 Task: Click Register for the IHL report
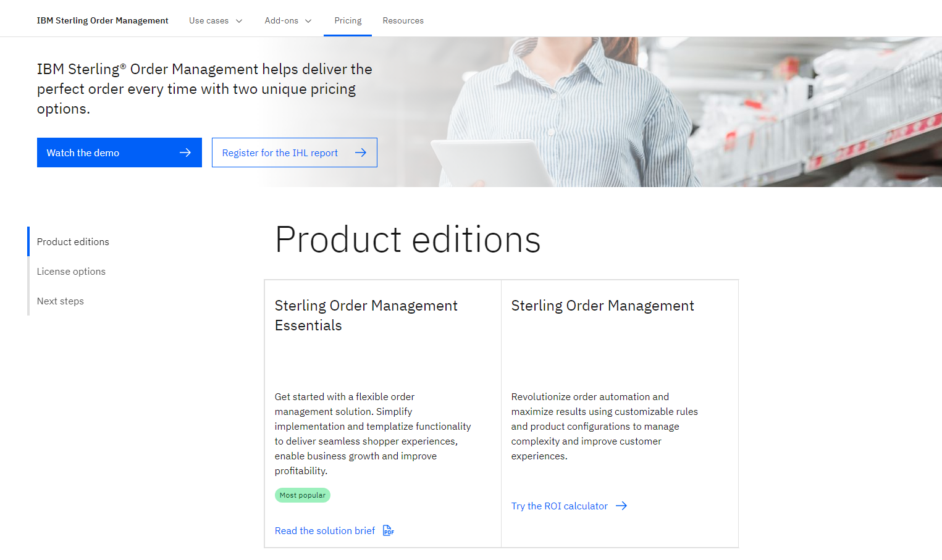(279, 153)
